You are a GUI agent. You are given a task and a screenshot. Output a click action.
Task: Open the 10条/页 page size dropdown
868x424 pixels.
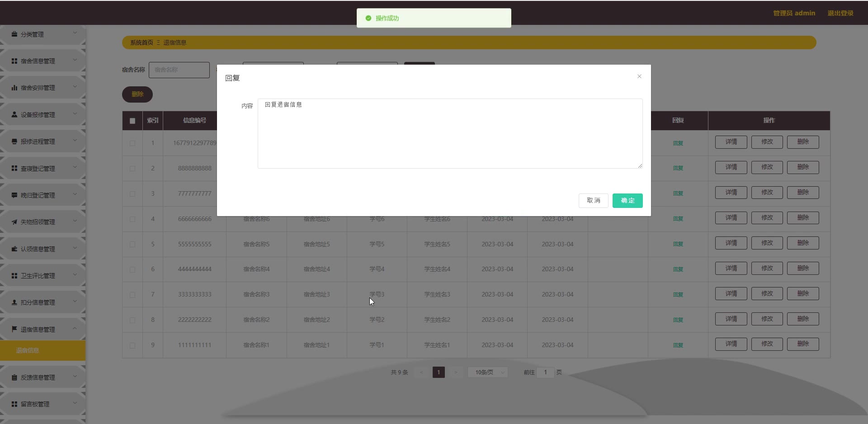(488, 372)
